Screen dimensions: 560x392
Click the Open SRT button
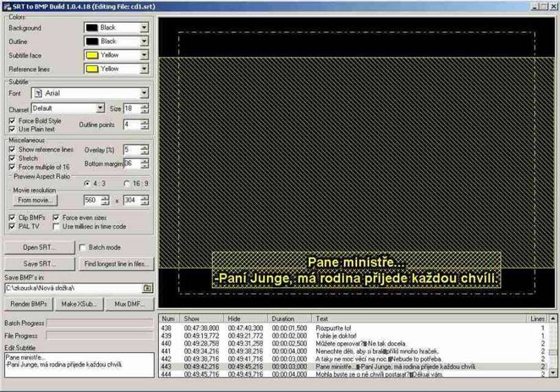pyautogui.click(x=39, y=248)
